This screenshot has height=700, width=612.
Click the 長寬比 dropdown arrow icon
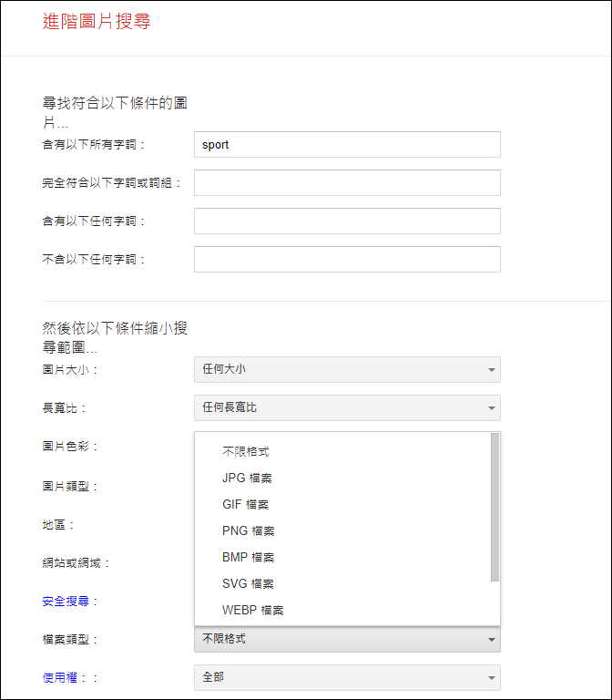[491, 408]
